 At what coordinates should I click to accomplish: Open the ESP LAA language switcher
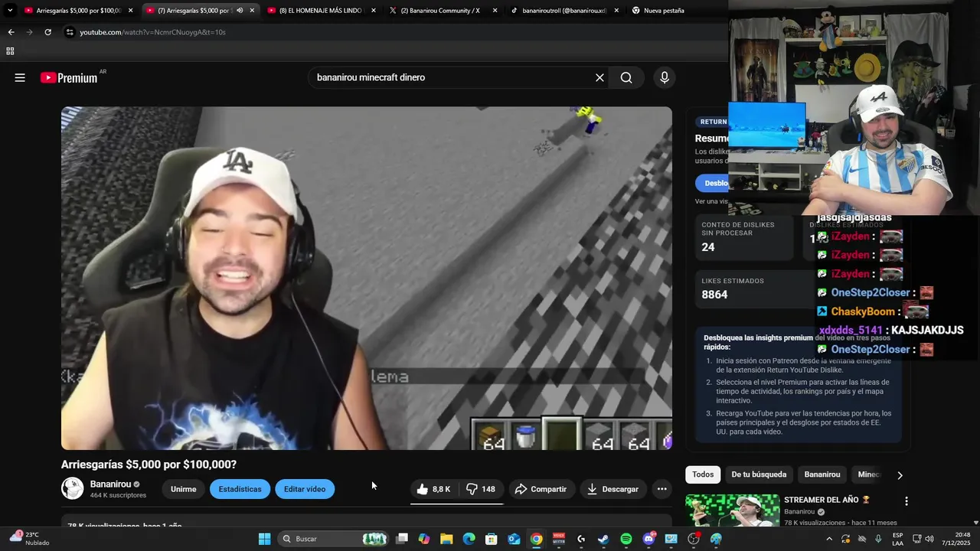[x=897, y=539]
